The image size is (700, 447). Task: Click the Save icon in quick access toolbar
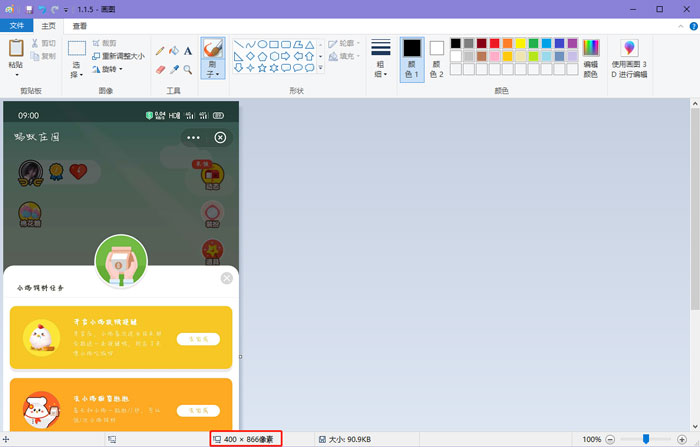coord(29,8)
